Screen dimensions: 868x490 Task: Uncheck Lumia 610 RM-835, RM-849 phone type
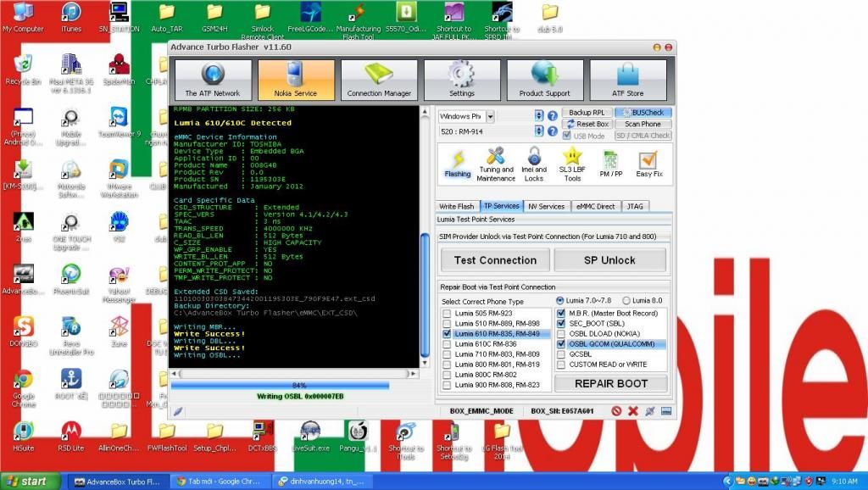pyautogui.click(x=447, y=334)
